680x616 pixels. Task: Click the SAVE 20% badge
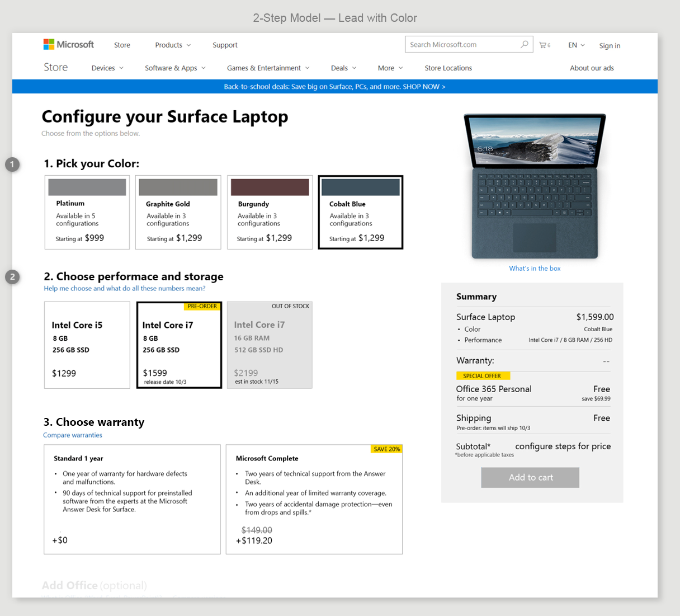coord(386,449)
